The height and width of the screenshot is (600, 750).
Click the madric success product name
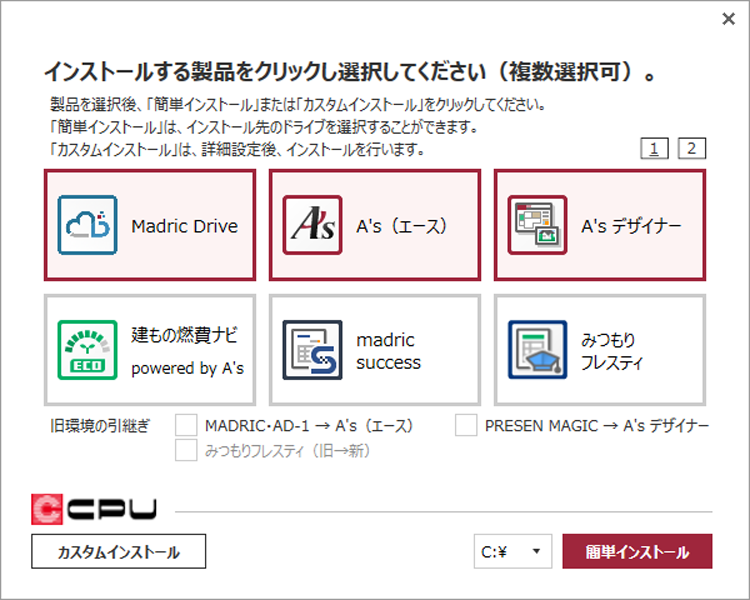click(388, 351)
